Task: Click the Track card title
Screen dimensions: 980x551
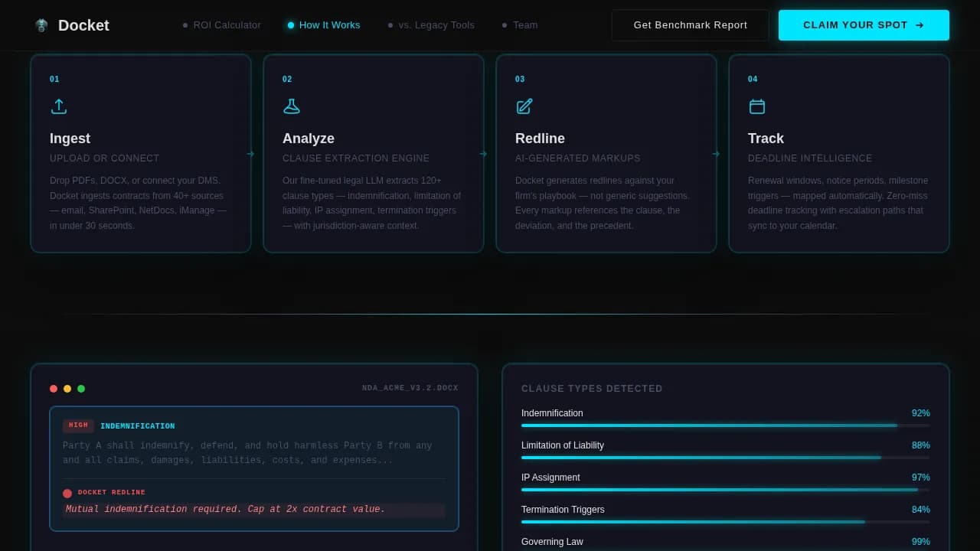Action: click(766, 139)
